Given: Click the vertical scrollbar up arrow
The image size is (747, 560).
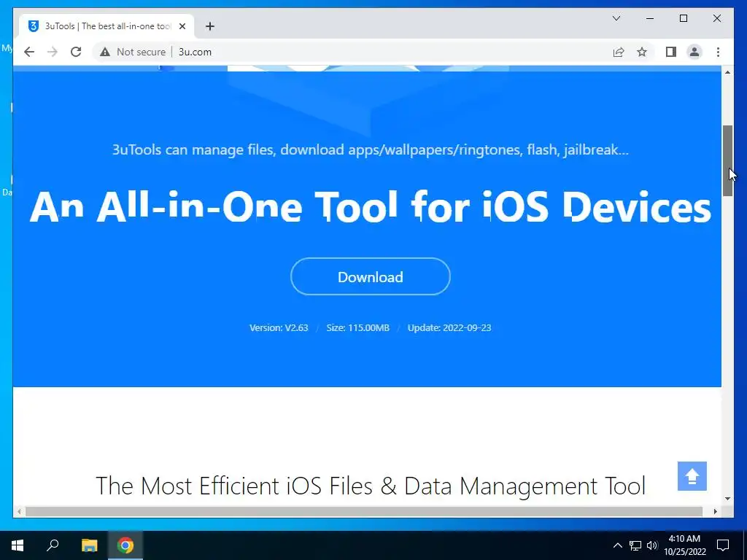Looking at the screenshot, I should [x=727, y=72].
